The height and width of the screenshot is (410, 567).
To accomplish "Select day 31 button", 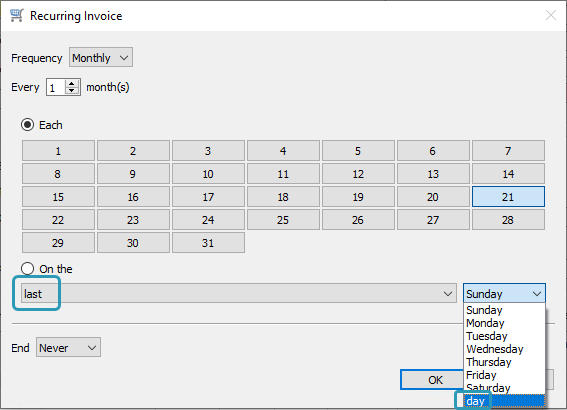I will click(208, 243).
